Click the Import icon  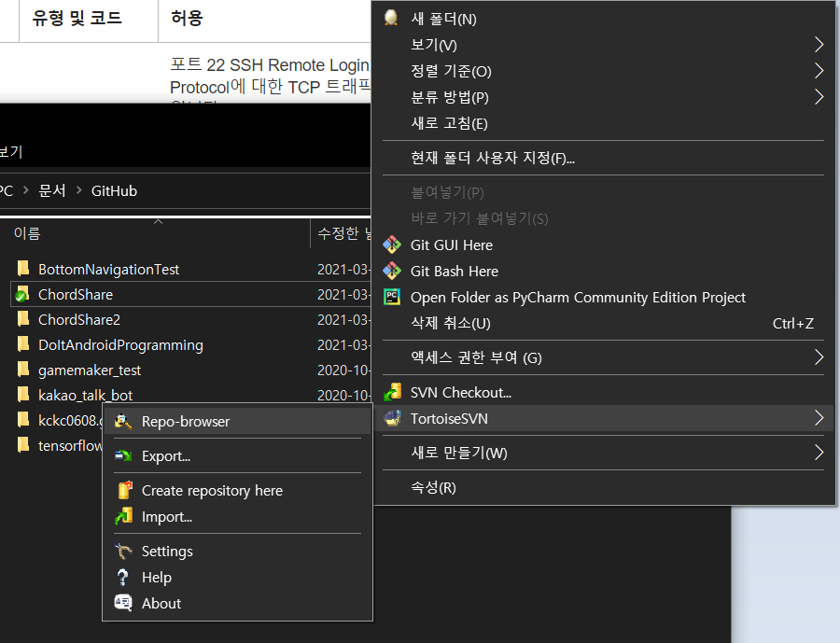click(124, 516)
